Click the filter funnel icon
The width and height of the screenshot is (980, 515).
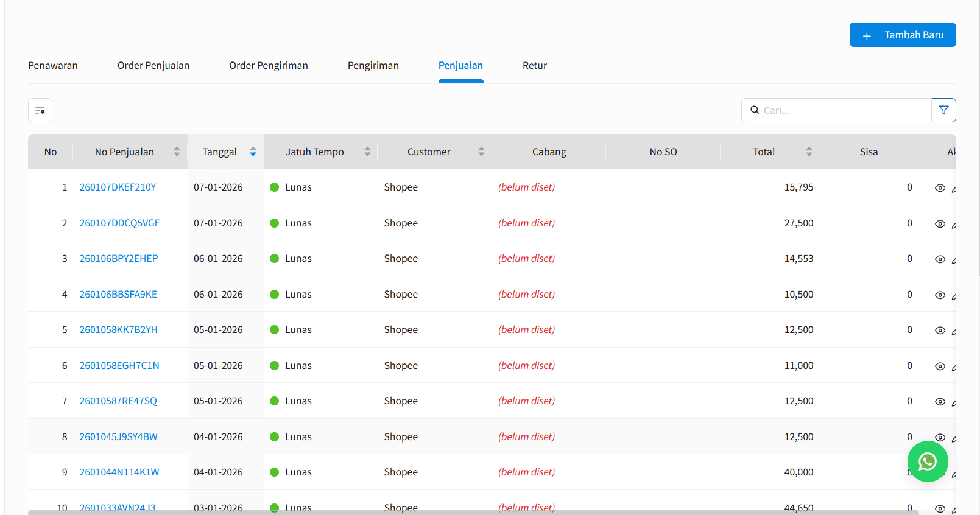tap(943, 110)
